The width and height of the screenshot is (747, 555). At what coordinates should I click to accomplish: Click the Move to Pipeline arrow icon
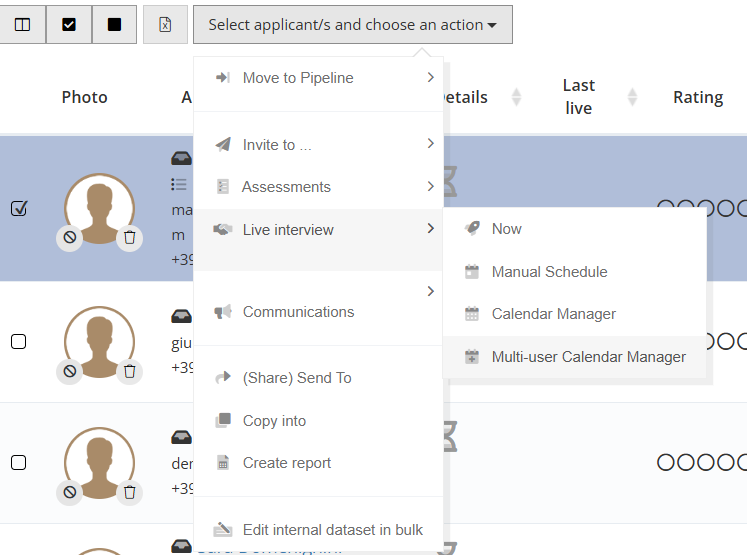click(223, 77)
